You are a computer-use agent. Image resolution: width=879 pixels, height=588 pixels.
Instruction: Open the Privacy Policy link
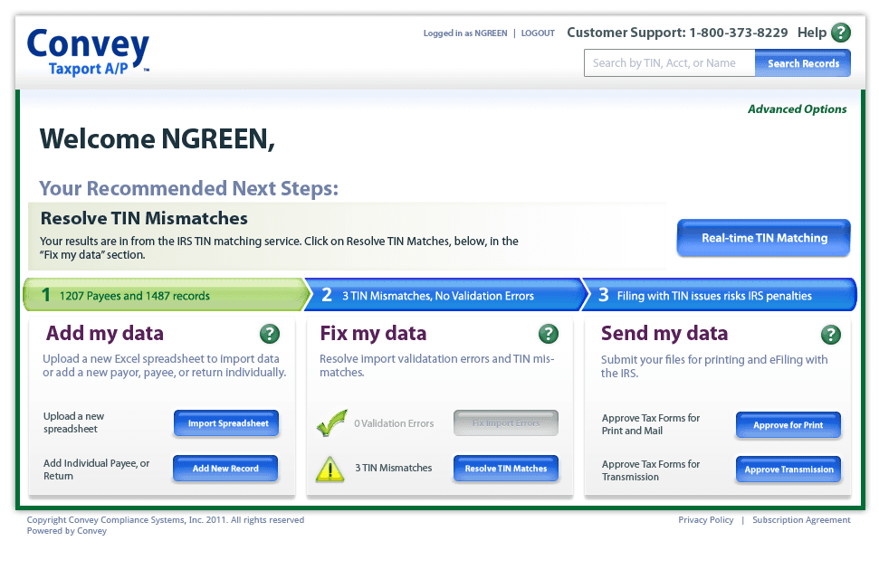point(706,519)
